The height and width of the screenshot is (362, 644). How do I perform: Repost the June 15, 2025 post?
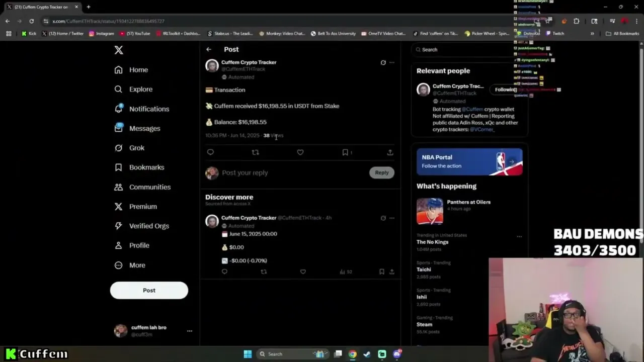[x=264, y=271]
